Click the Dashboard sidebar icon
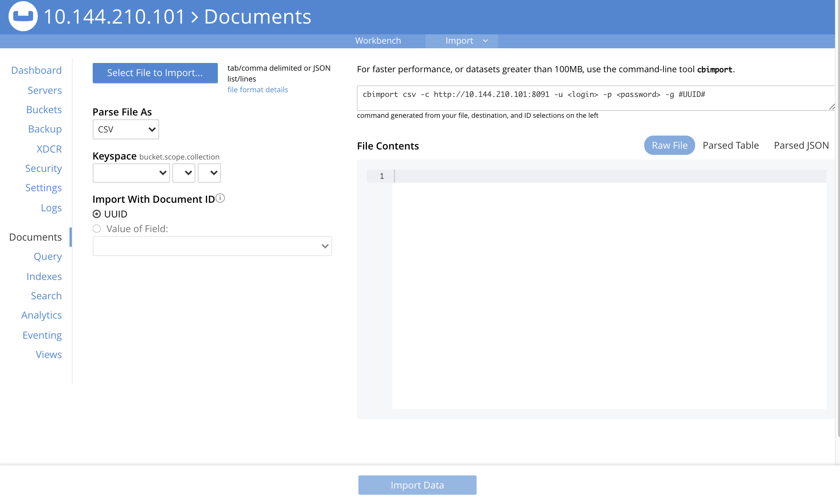840x504 pixels. point(36,70)
